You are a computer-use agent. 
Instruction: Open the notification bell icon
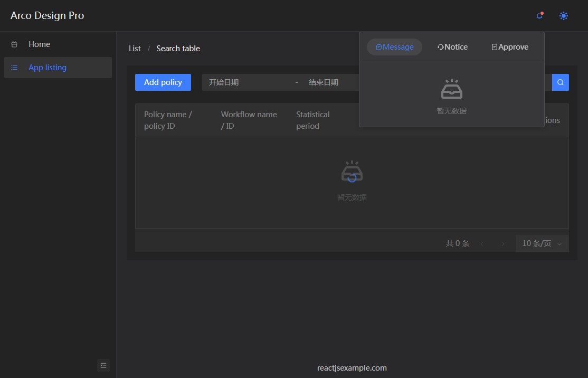point(539,16)
